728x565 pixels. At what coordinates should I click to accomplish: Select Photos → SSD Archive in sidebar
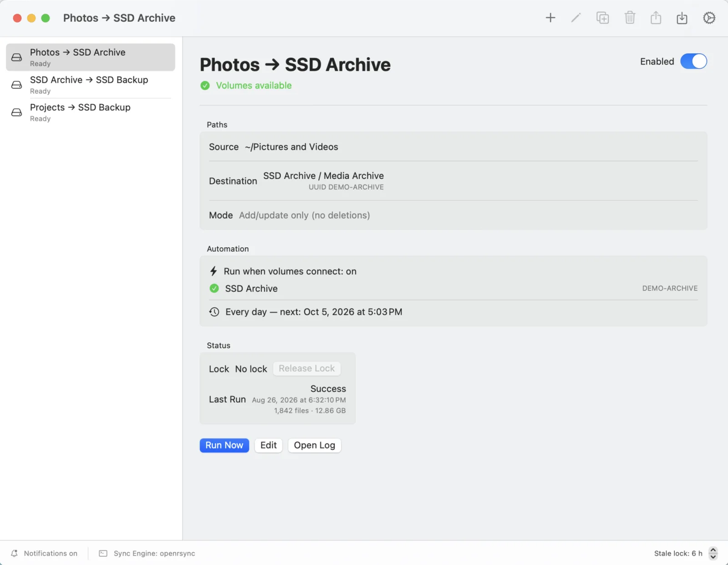point(91,57)
